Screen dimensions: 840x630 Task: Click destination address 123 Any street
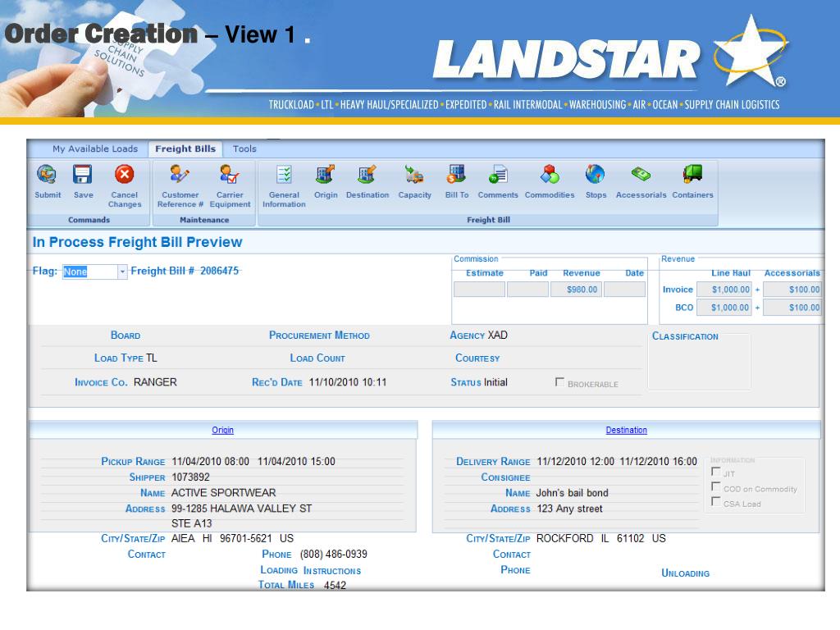click(569, 509)
